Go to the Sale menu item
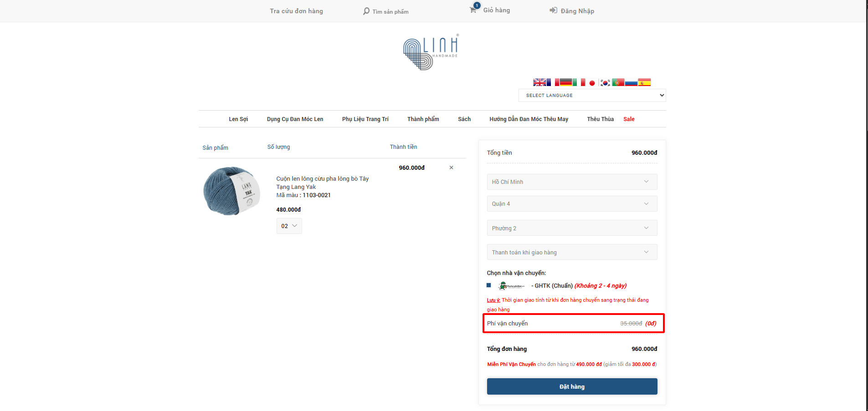868x411 pixels. click(629, 119)
